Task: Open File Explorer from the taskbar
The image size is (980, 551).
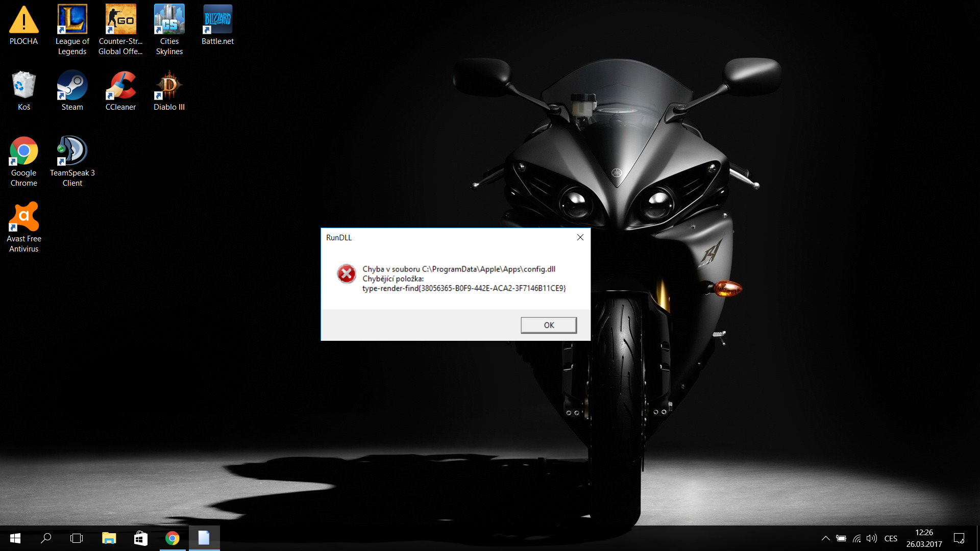Action: (x=109, y=538)
